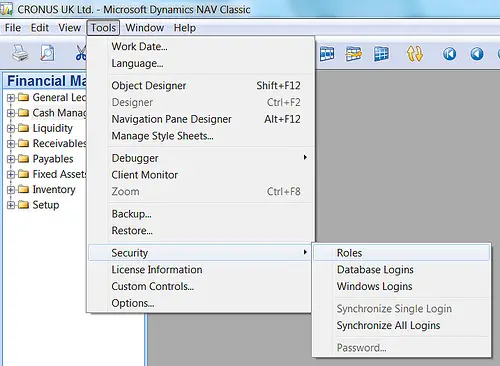Expand the Receivables tree node

pyautogui.click(x=11, y=144)
